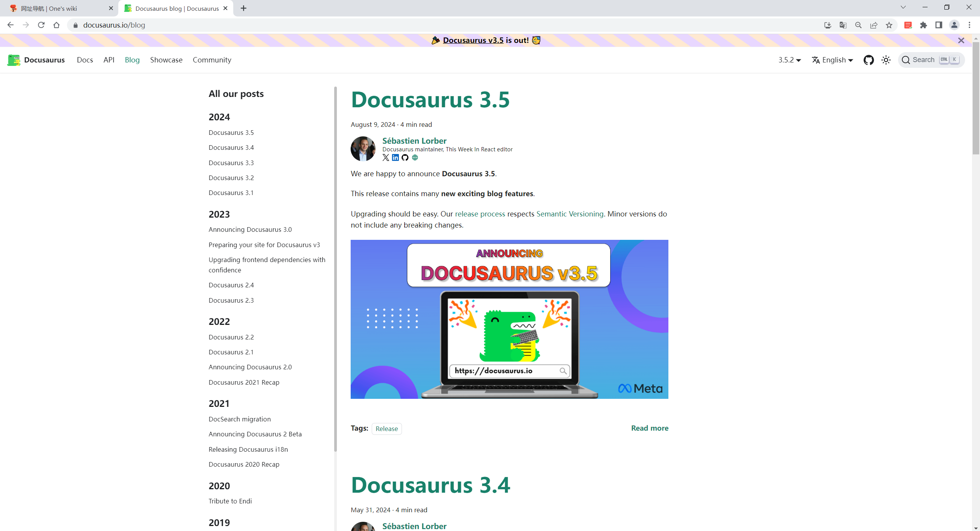Screen dimensions: 980x531
Task: Expand the English language dropdown
Action: point(832,60)
